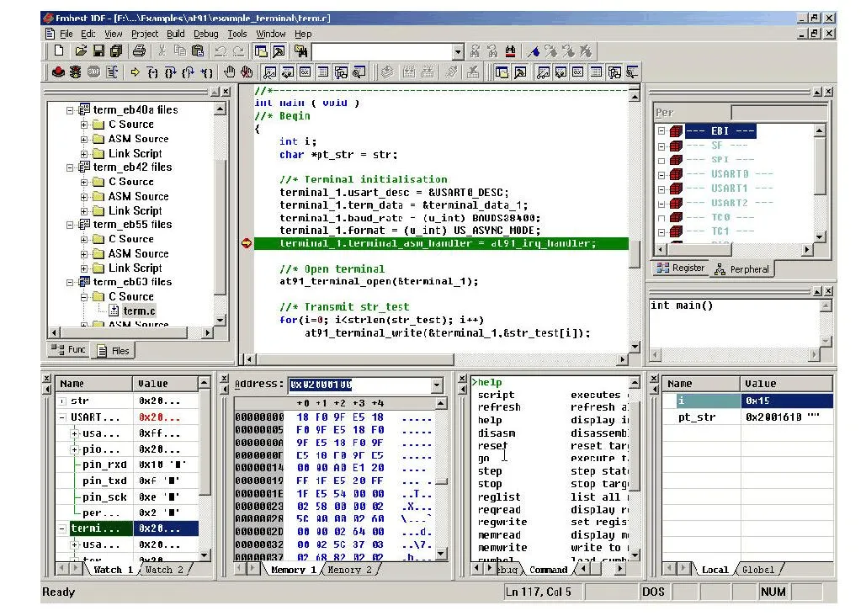Open the File menu
Viewport: 866px width, 616px height.
point(66,34)
